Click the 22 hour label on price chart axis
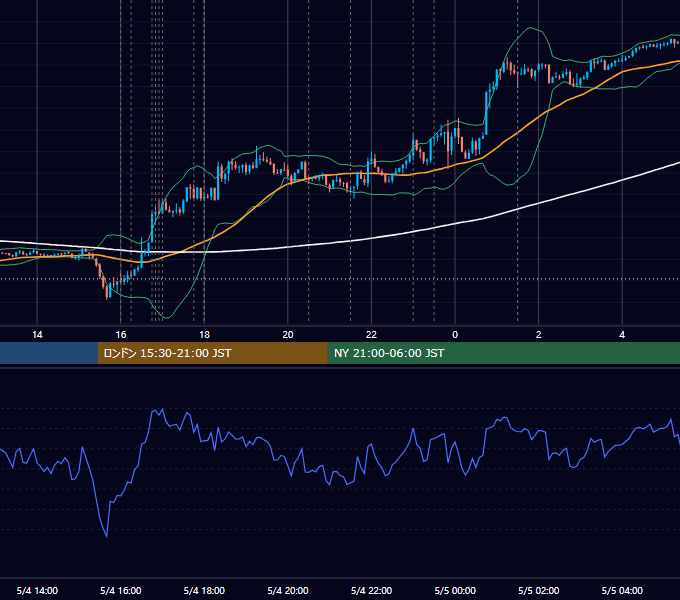 (x=371, y=335)
